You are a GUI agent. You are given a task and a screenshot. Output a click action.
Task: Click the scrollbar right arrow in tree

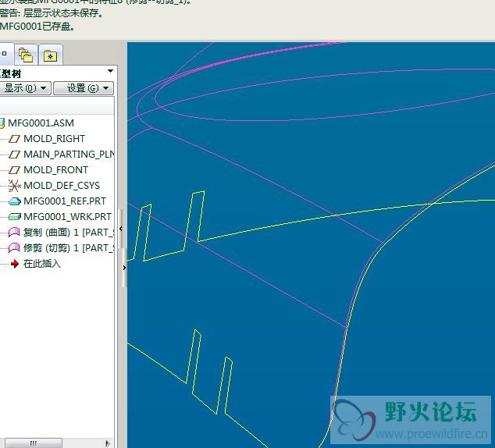coord(108,443)
